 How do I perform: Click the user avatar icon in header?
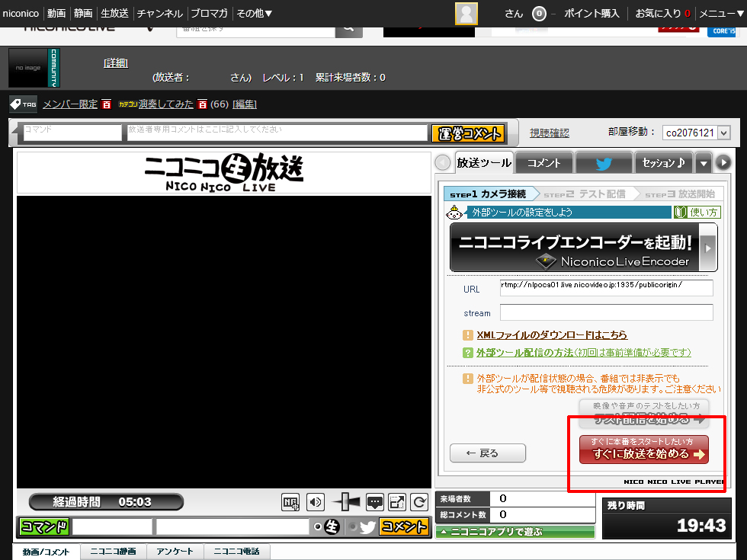tap(466, 14)
